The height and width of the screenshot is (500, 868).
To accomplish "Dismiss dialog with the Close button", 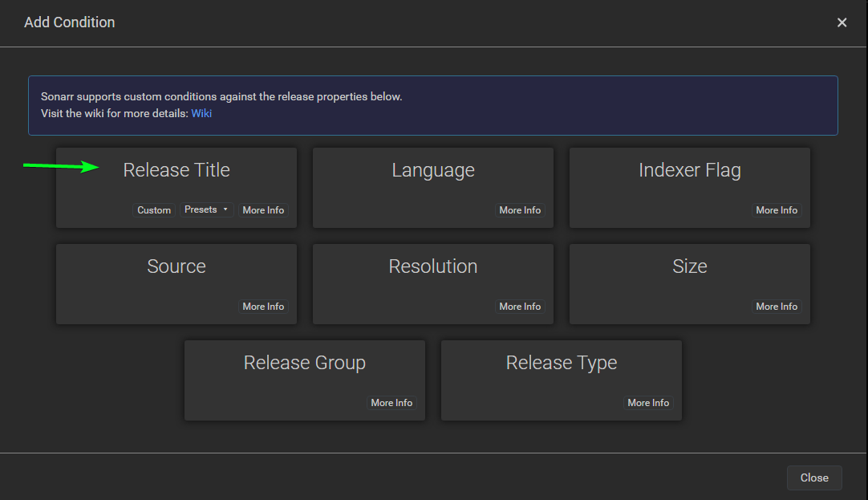I will click(814, 478).
